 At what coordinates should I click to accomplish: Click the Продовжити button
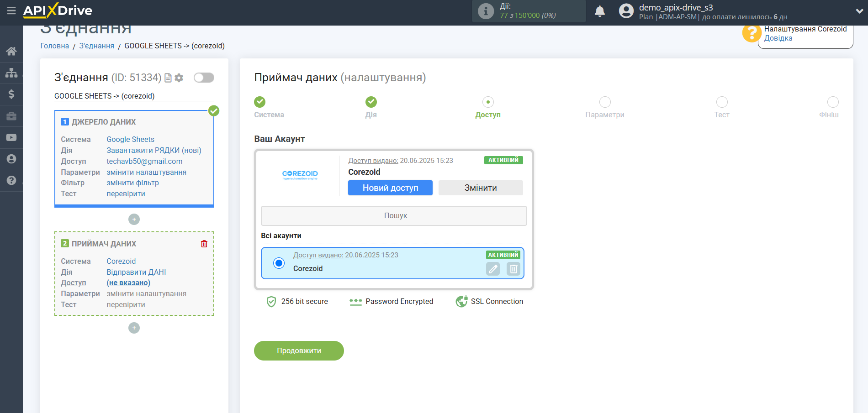click(299, 350)
